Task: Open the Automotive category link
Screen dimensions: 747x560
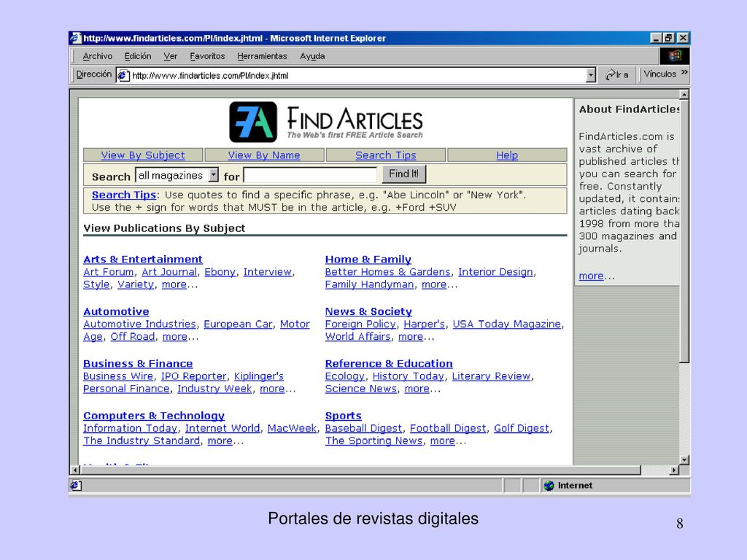Action: tap(116, 311)
